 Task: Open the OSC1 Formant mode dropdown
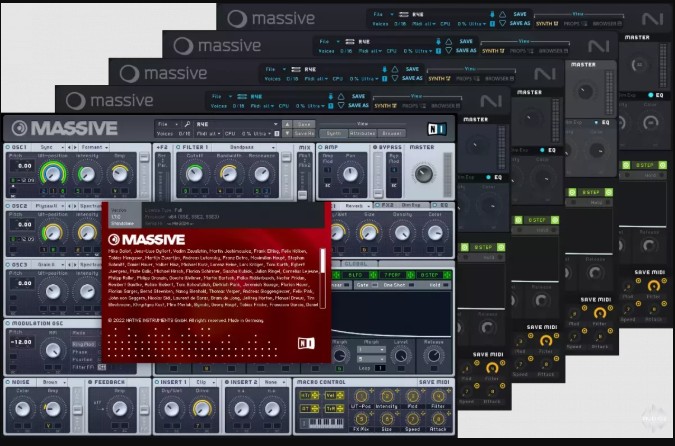[94, 147]
